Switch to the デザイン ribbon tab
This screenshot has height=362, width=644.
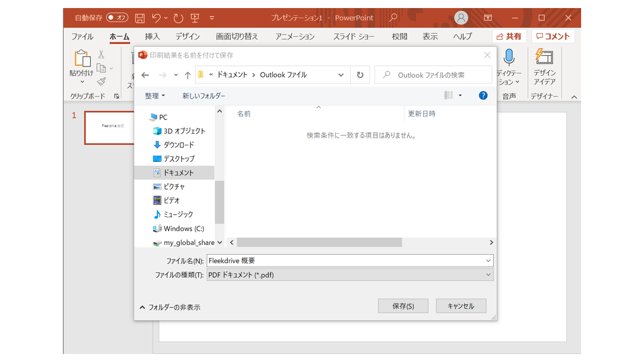[x=187, y=37]
